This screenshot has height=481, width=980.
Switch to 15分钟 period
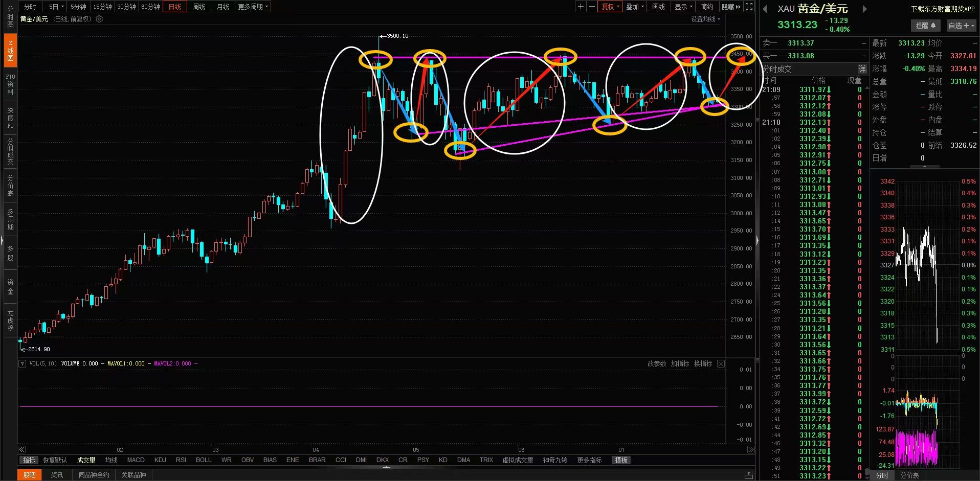(102, 7)
